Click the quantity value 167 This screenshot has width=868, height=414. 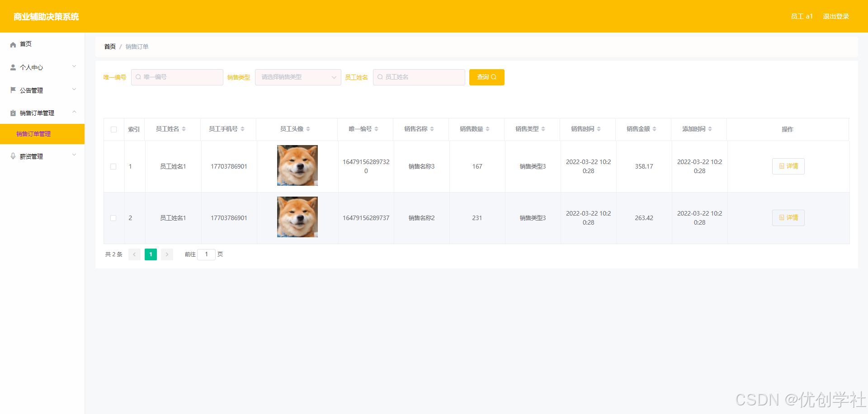[x=477, y=166]
